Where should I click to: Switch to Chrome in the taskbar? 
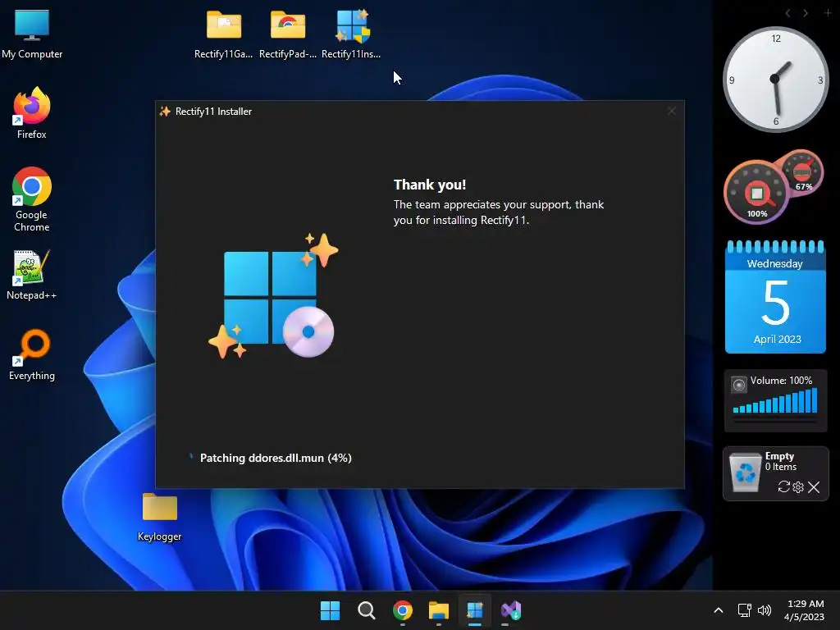tap(402, 610)
